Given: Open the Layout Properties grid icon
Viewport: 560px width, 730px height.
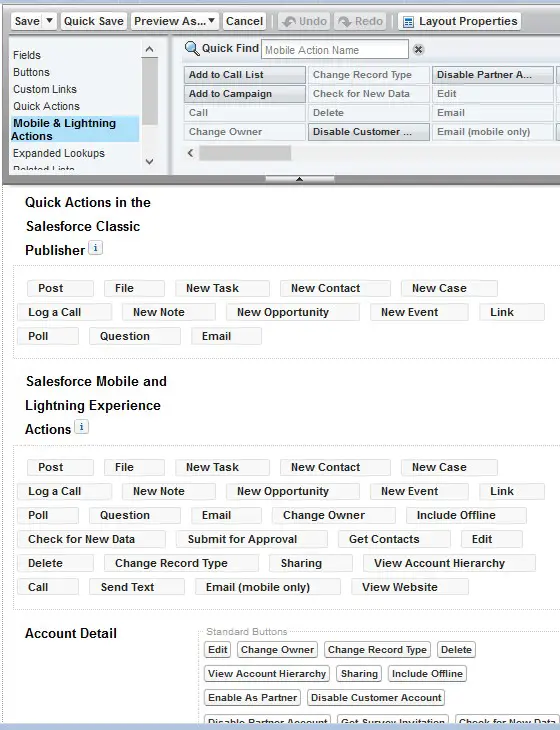Looking at the screenshot, I should [408, 22].
